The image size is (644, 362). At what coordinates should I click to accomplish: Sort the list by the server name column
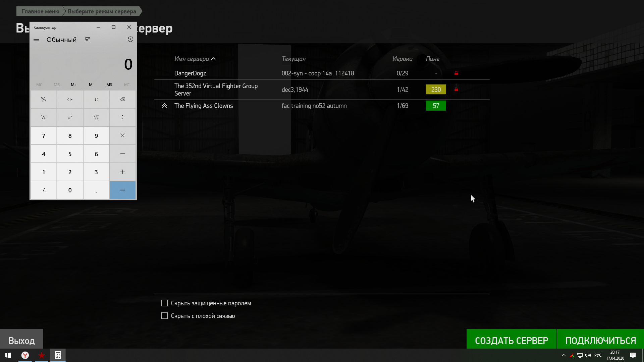[x=195, y=59]
